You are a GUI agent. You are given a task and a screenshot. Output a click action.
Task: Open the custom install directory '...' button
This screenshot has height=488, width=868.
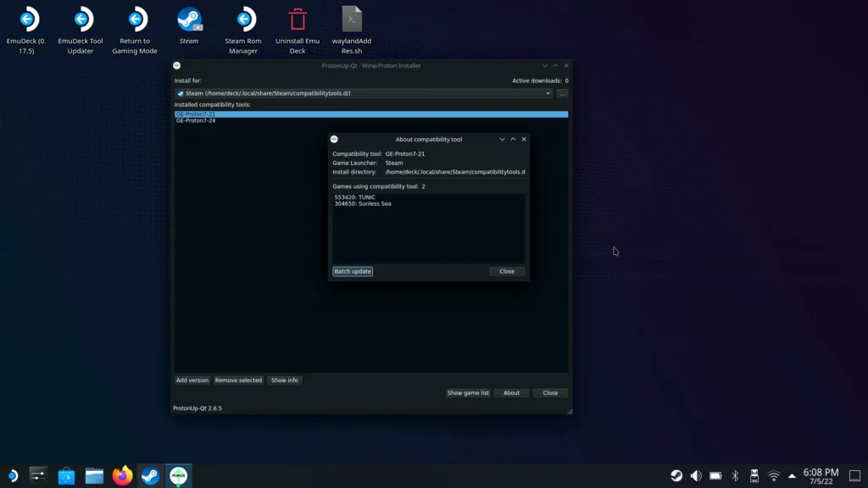(x=562, y=93)
